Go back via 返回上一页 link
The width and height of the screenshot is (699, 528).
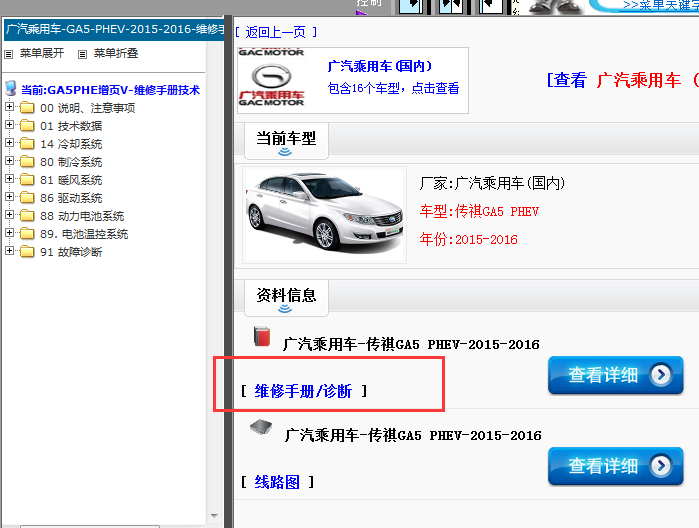coord(275,32)
